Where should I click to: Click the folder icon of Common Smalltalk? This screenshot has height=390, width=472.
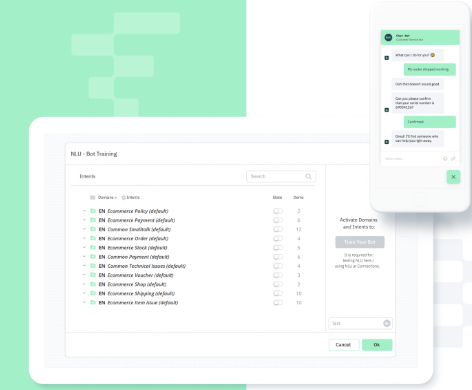coord(93,229)
